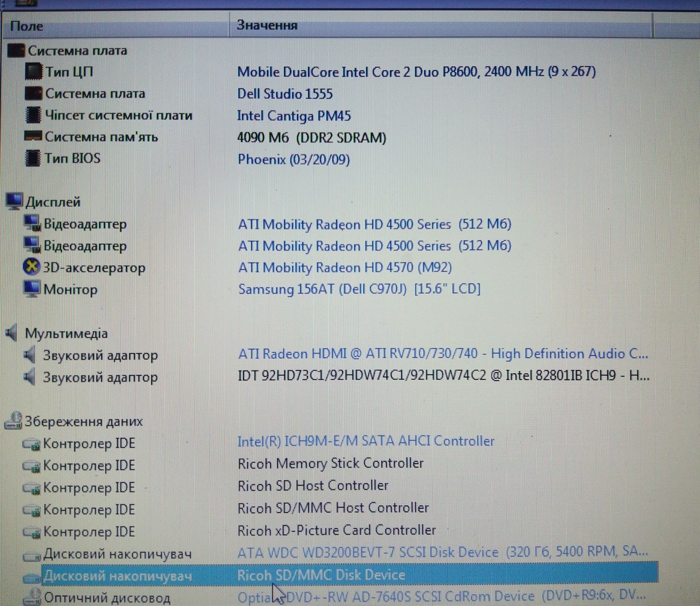Click the 4090 Мб (DDR2 SDRAM) value
700x606 pixels.
pyautogui.click(x=312, y=138)
